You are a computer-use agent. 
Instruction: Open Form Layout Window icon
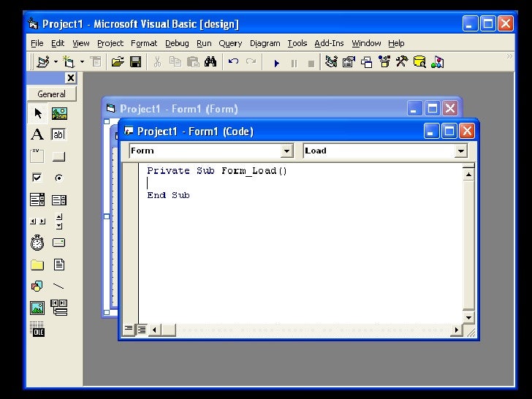point(366,62)
